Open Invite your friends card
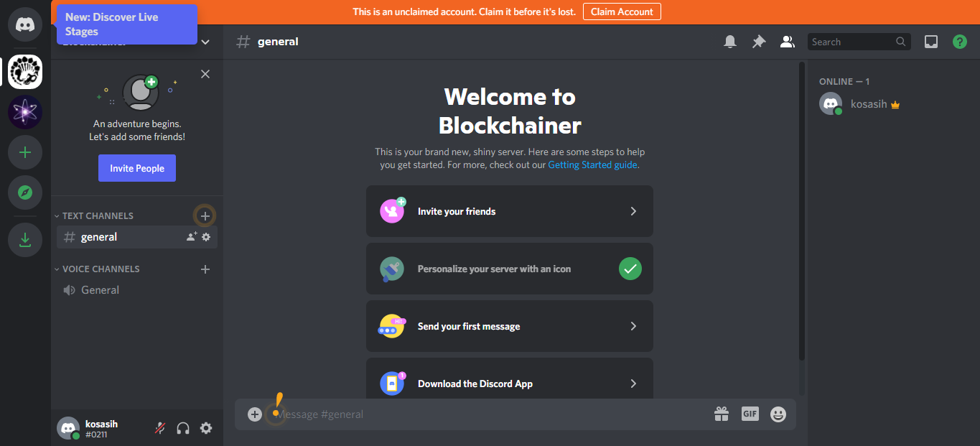980x446 pixels. pos(510,211)
